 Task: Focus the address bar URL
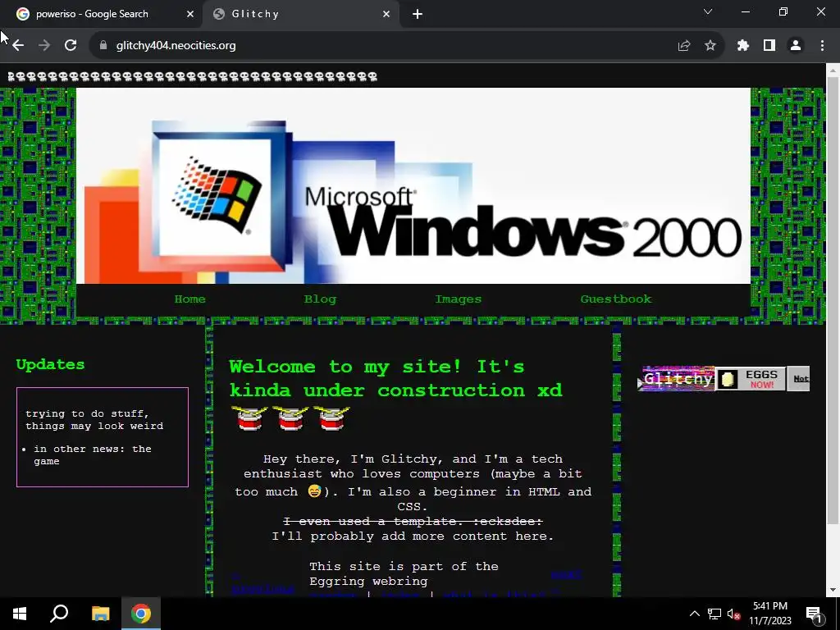coord(176,46)
